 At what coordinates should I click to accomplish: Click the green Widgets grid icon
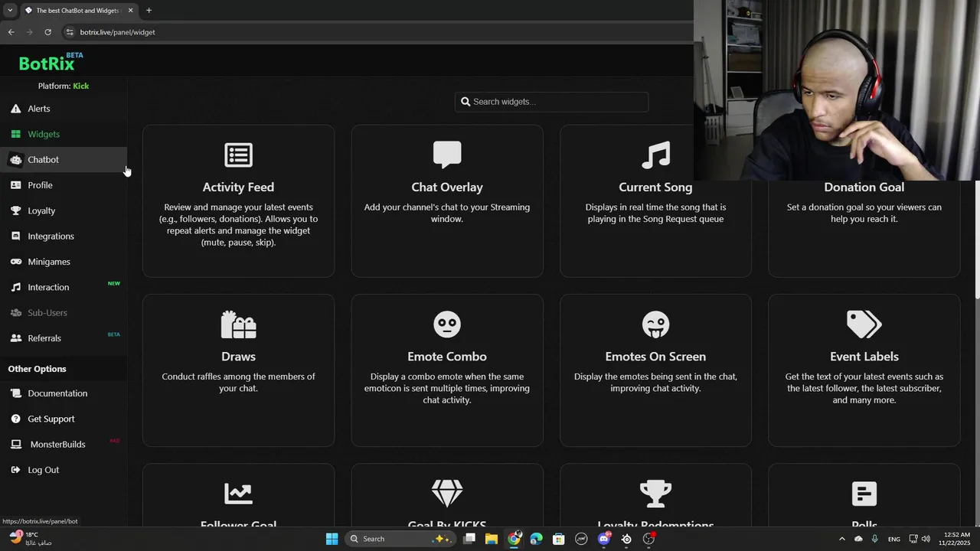pos(15,134)
